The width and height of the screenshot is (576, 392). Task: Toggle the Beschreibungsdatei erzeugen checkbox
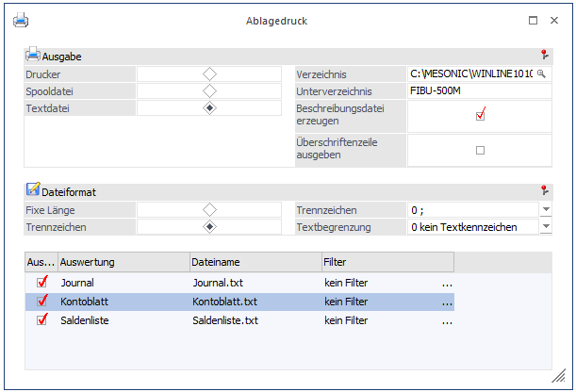tap(480, 116)
